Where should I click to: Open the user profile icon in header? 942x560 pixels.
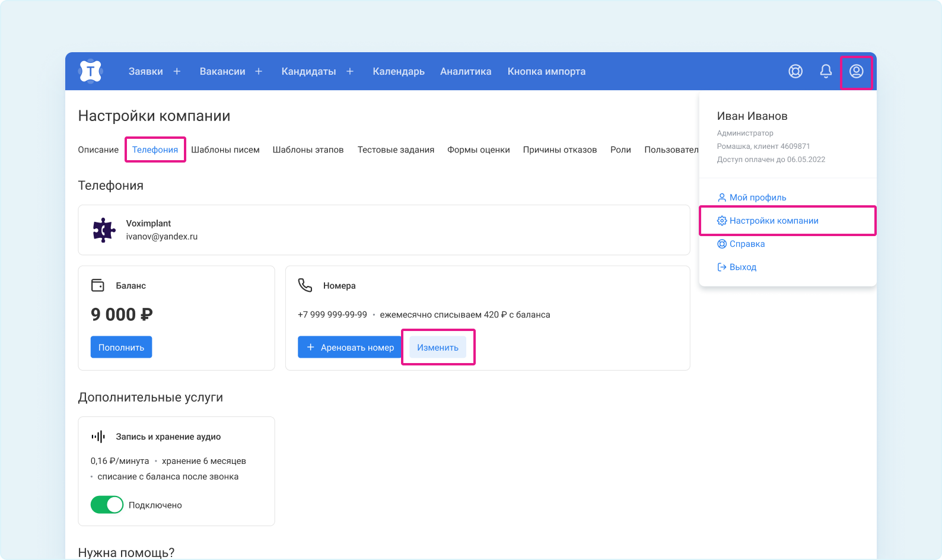point(856,71)
